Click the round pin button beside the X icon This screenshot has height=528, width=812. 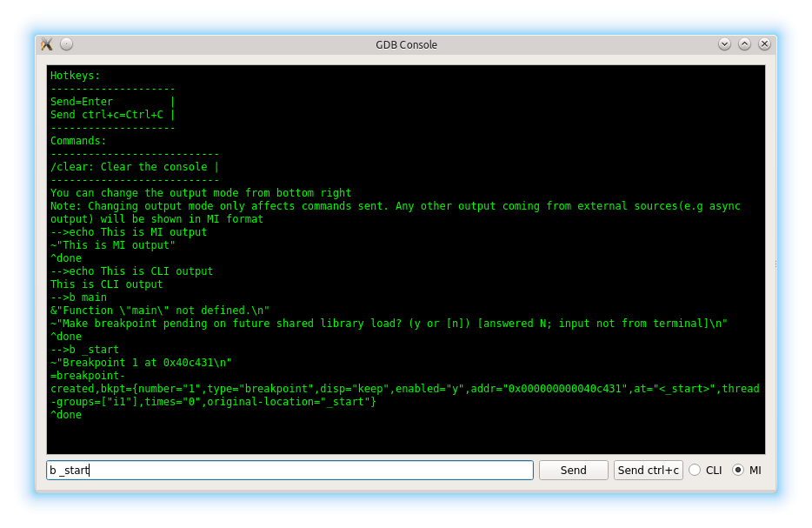(x=66, y=44)
